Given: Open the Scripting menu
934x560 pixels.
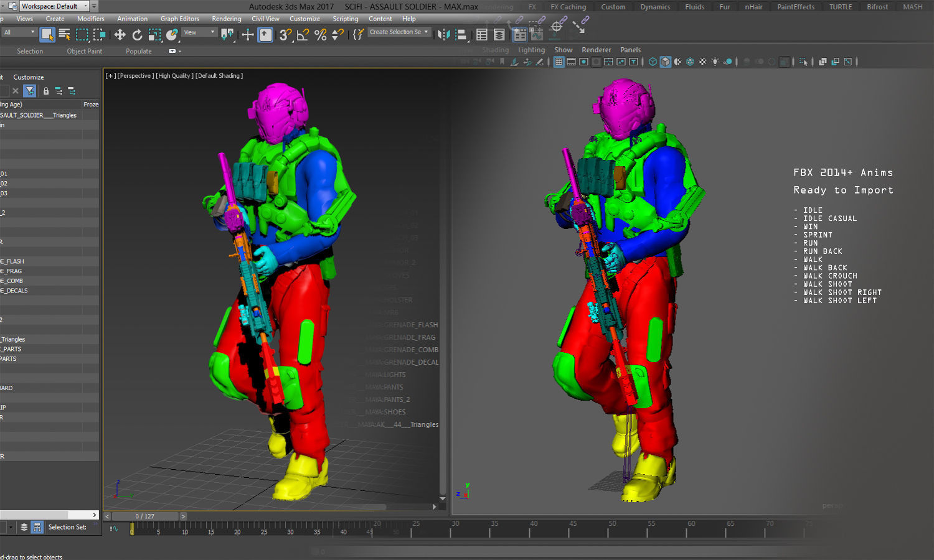Looking at the screenshot, I should tap(346, 19).
